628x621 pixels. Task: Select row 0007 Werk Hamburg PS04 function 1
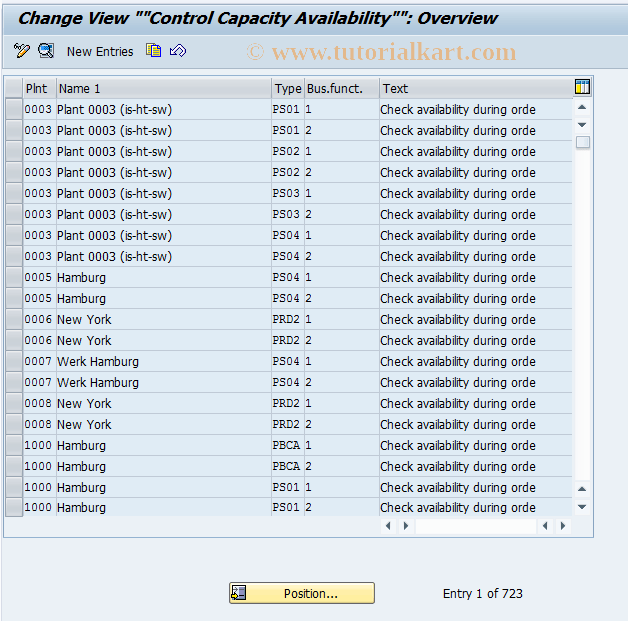tap(14, 361)
